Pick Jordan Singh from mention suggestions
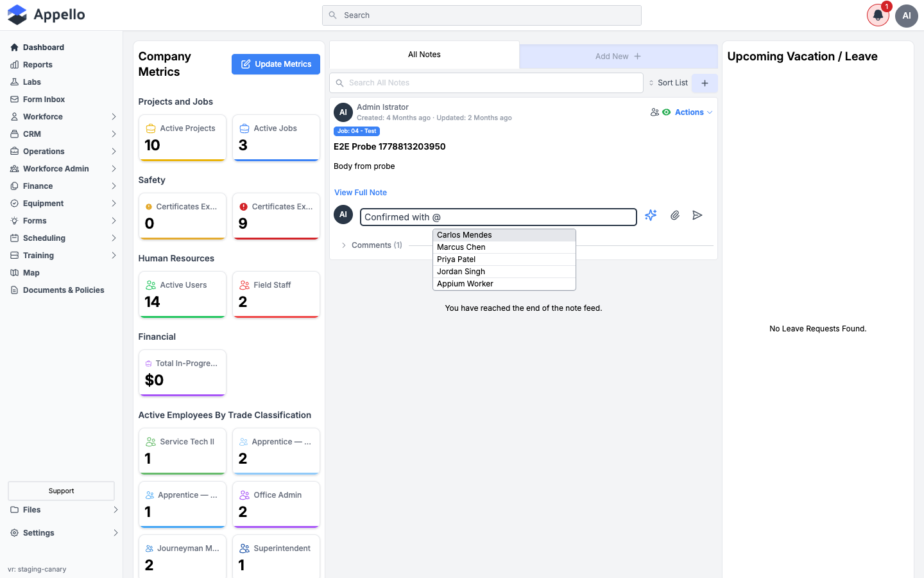Image resolution: width=924 pixels, height=578 pixels. point(504,272)
